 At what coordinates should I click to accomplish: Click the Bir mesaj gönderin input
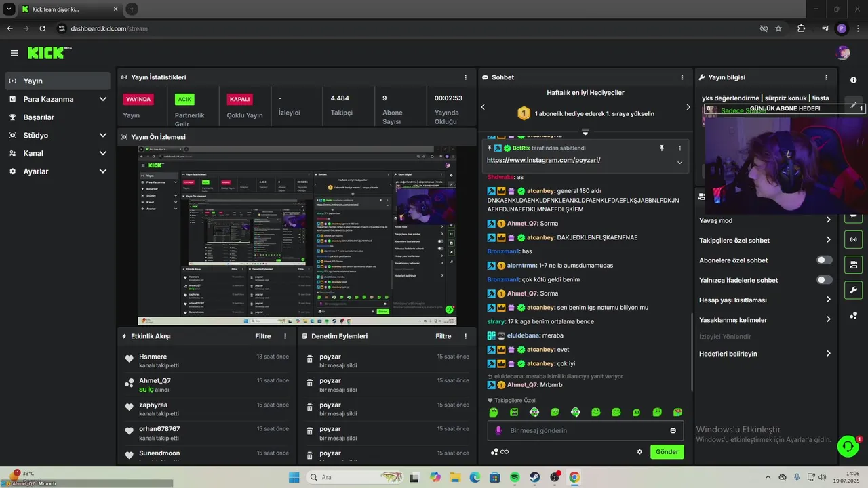tap(585, 430)
